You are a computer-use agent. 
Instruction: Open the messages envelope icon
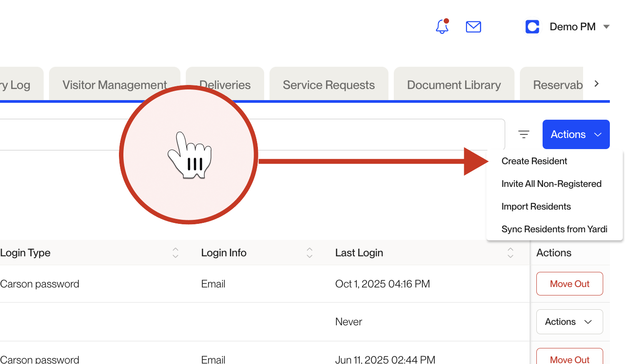click(x=473, y=27)
